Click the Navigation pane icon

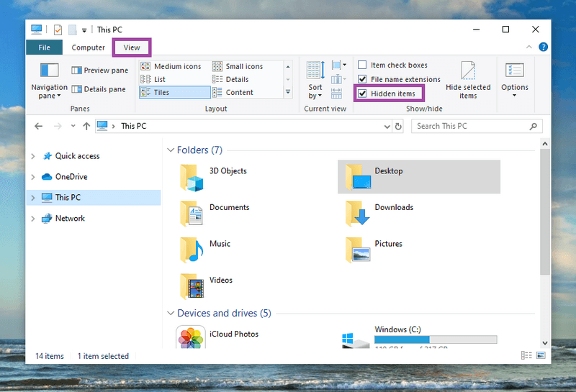[x=49, y=71]
